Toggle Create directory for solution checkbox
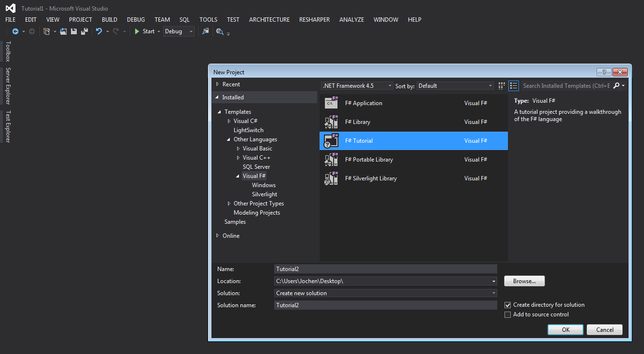This screenshot has height=354, width=644. tap(507, 305)
